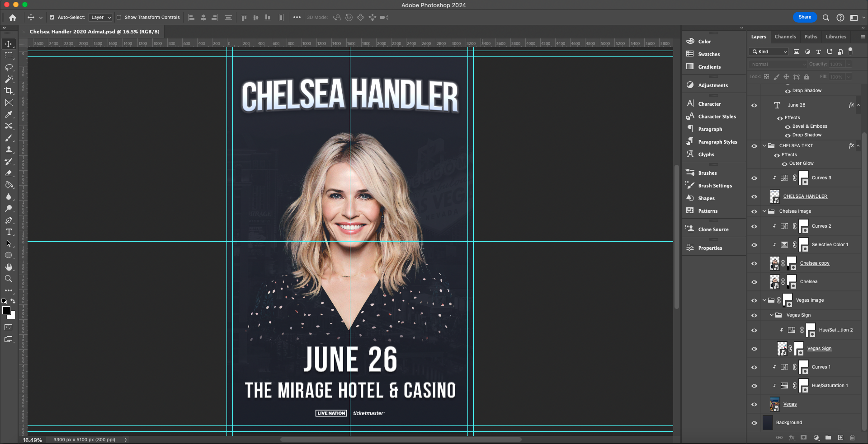Select the Eyedropper tool
The height and width of the screenshot is (444, 868).
tap(9, 114)
